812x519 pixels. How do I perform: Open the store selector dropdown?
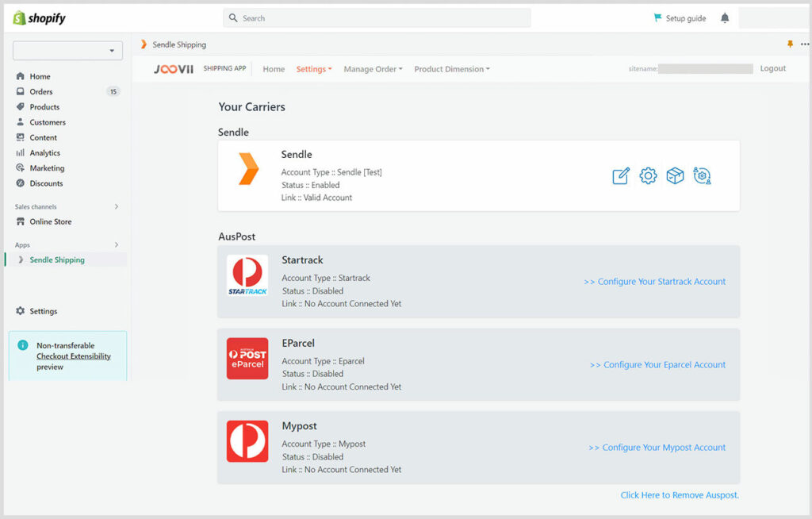click(68, 51)
